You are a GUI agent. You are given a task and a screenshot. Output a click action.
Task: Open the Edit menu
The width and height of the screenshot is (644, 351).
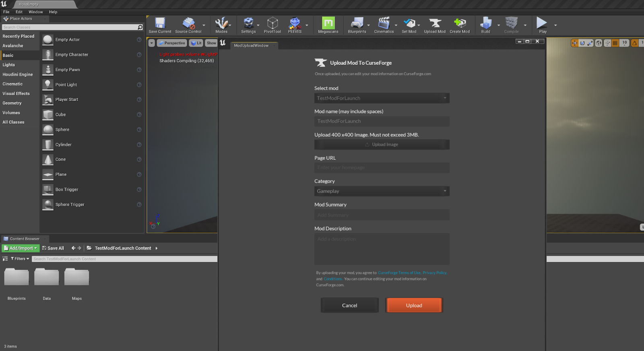point(19,12)
